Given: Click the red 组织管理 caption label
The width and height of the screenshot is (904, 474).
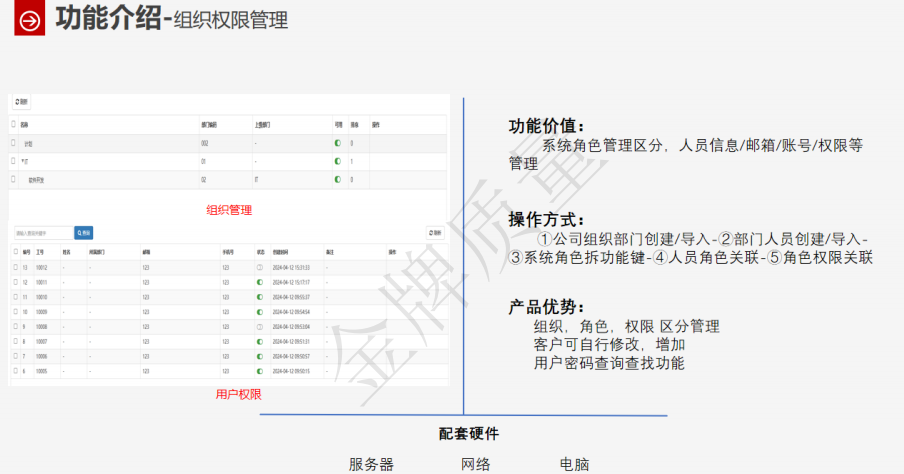Looking at the screenshot, I should click(x=229, y=210).
